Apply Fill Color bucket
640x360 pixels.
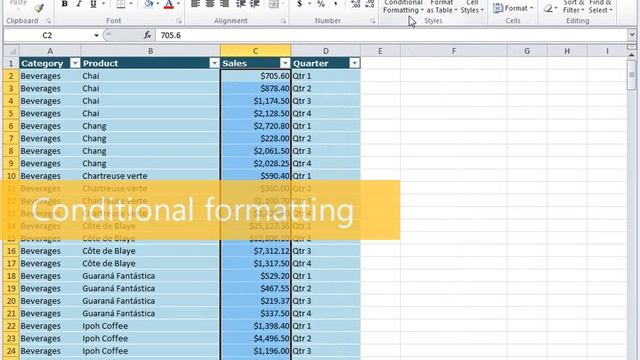[x=149, y=4]
